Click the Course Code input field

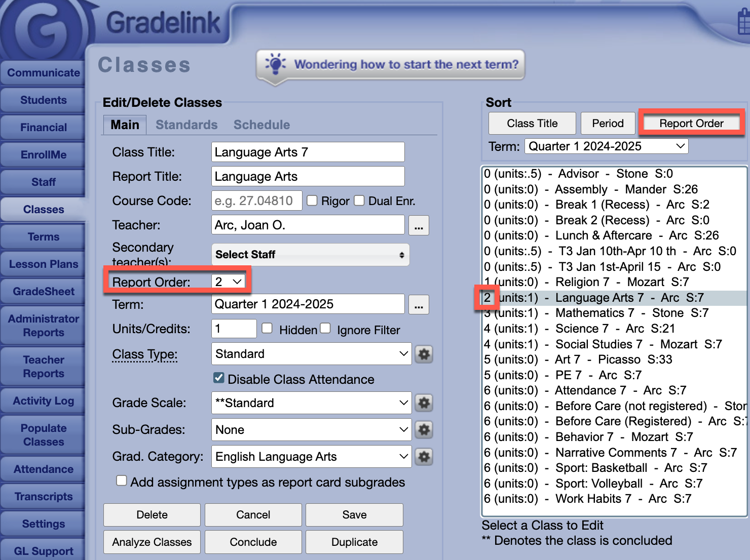pos(256,201)
